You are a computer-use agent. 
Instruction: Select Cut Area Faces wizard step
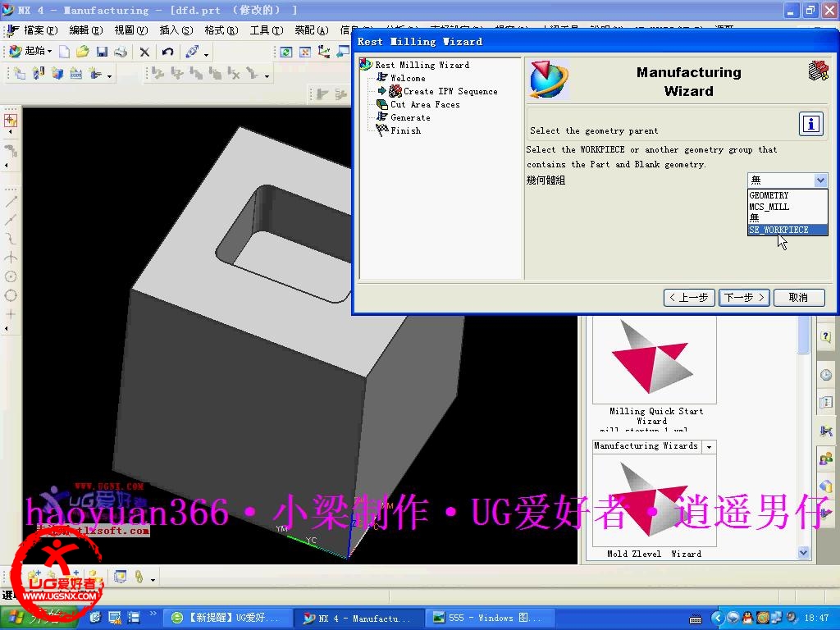click(x=424, y=104)
